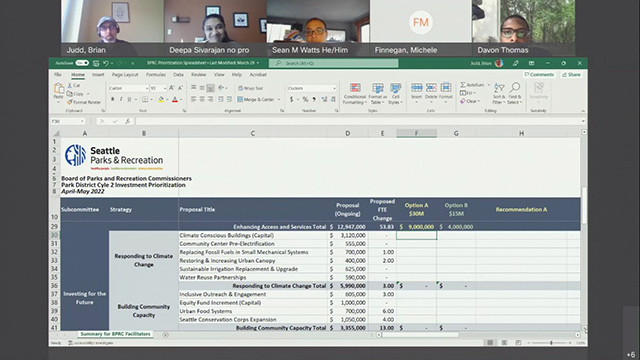Screen dimensions: 640x360
Task: Open the File menu tab
Action: click(x=58, y=75)
